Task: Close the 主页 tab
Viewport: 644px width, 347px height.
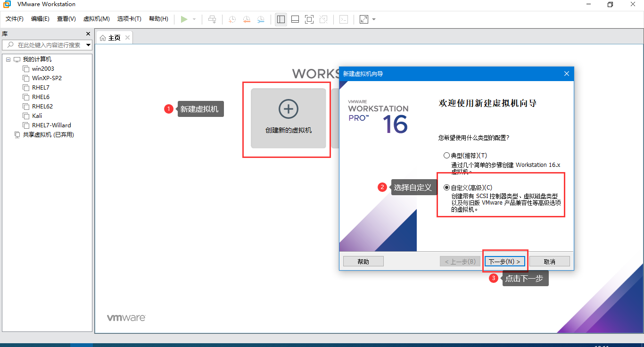Action: [x=127, y=38]
